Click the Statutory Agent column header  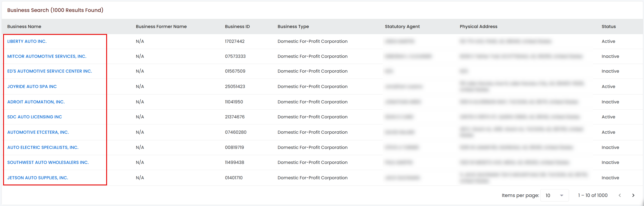(x=402, y=26)
